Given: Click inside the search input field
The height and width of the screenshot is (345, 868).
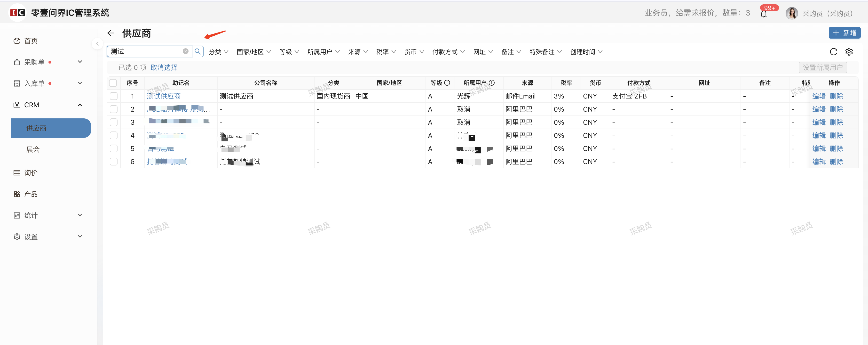Looking at the screenshot, I should point(148,51).
